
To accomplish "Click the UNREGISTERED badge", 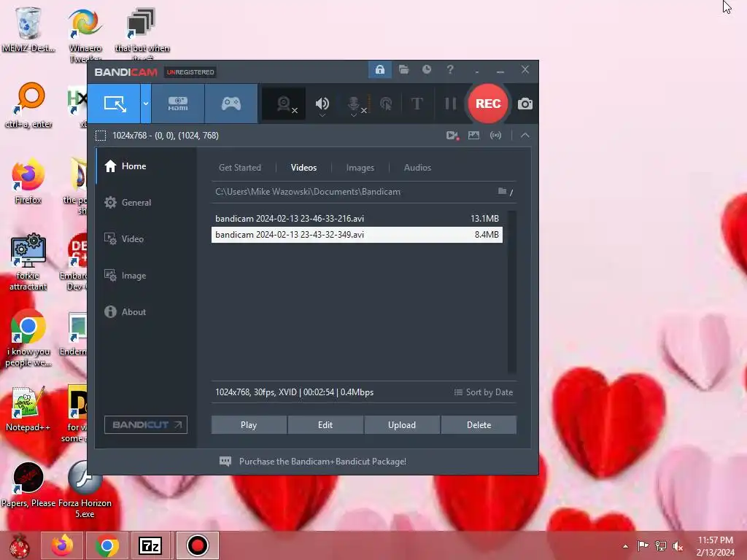I will [x=190, y=72].
